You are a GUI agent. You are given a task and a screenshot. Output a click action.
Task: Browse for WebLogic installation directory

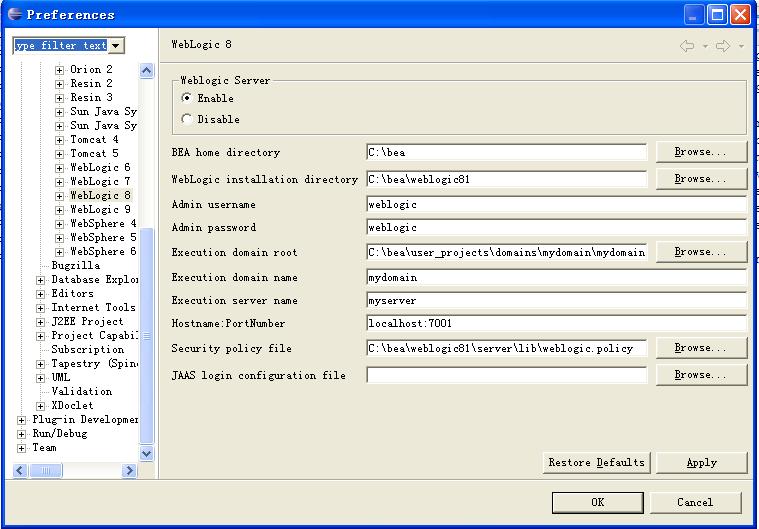tap(701, 179)
